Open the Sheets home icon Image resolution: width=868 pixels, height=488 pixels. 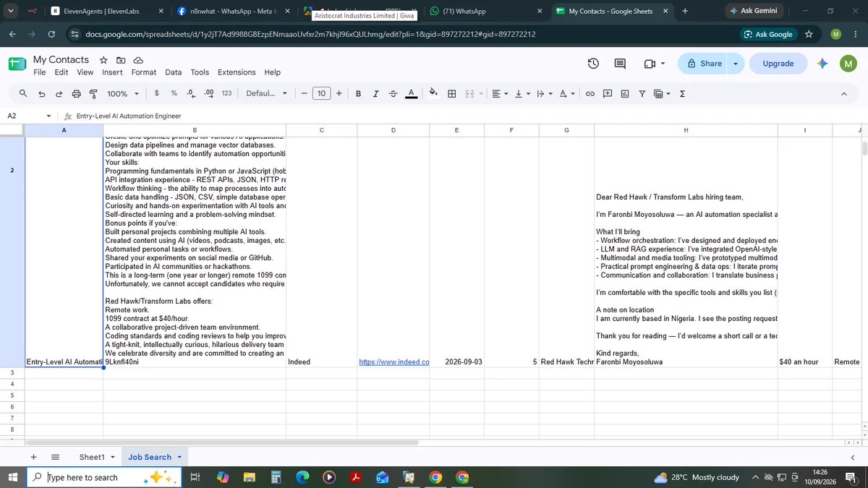17,64
